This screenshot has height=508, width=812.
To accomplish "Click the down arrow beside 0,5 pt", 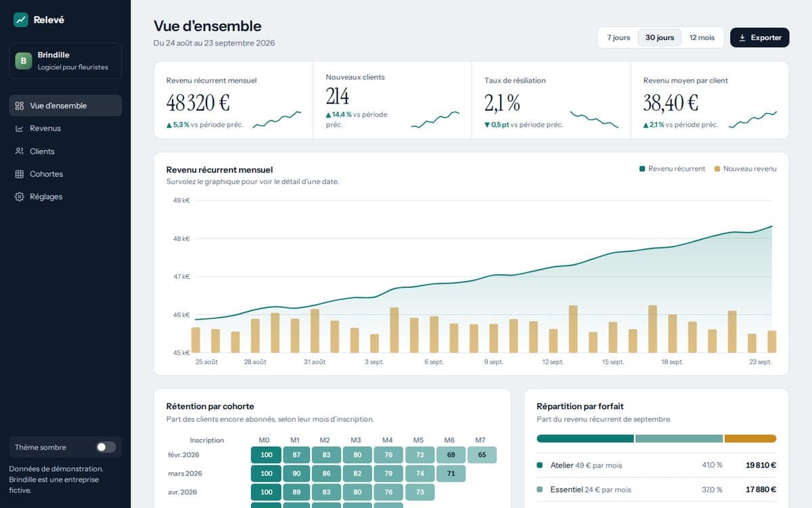I will 487,125.
